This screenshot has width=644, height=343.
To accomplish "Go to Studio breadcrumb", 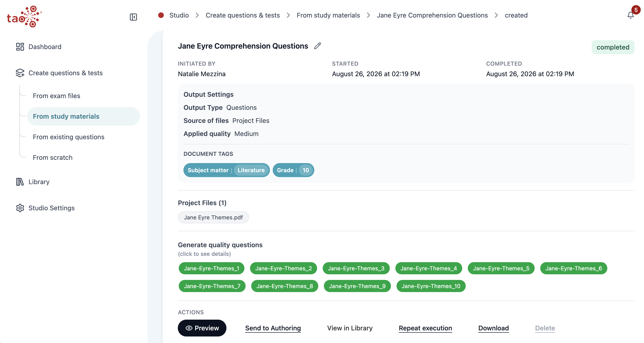I will [179, 15].
